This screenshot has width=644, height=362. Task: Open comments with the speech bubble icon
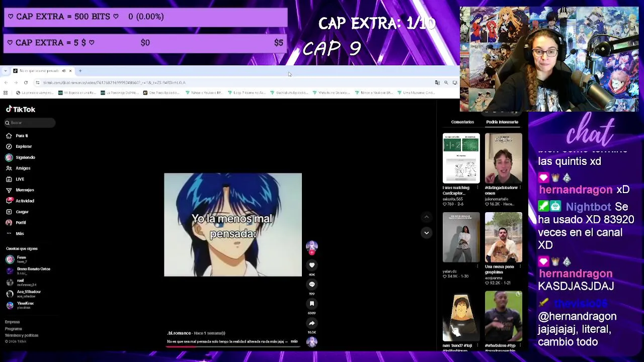click(312, 285)
